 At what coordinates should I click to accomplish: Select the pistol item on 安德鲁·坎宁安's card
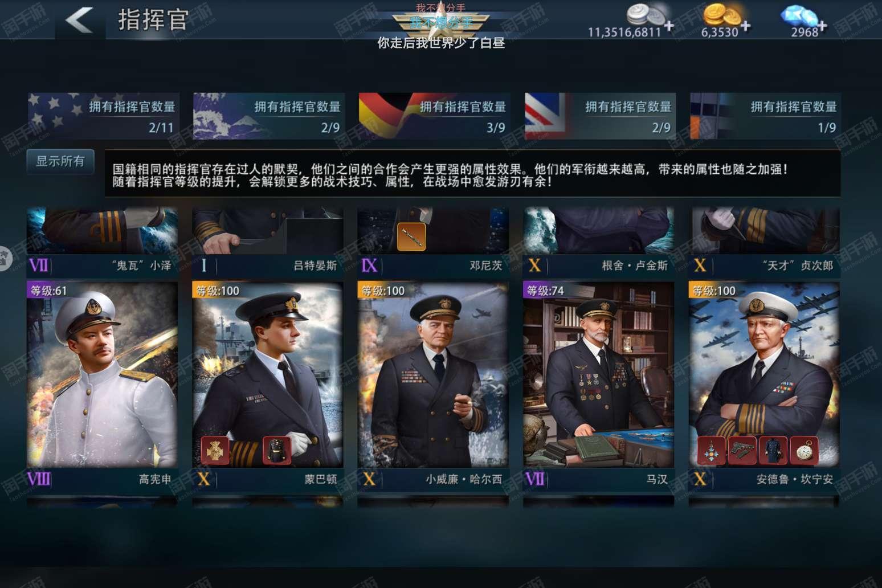[x=742, y=450]
